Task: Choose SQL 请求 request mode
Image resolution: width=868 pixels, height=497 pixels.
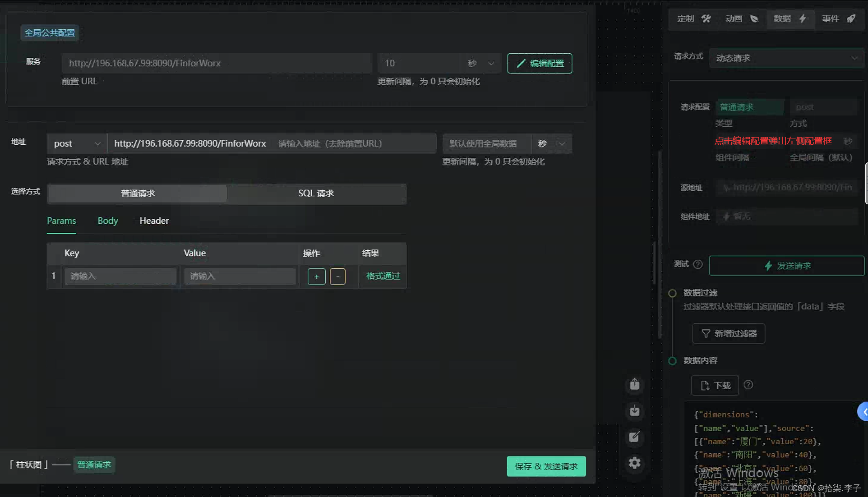Action: tap(316, 193)
